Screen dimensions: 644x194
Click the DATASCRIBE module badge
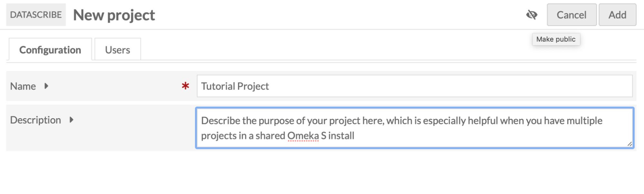coord(36,15)
